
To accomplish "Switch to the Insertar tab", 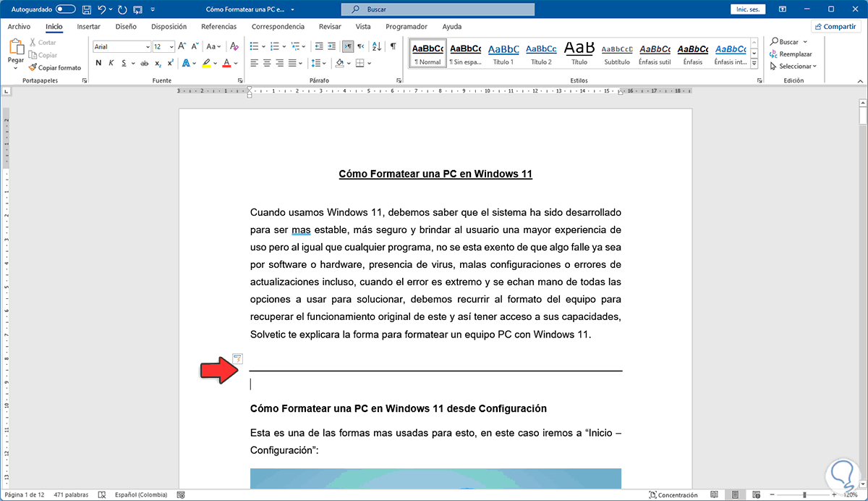I will pyautogui.click(x=88, y=26).
